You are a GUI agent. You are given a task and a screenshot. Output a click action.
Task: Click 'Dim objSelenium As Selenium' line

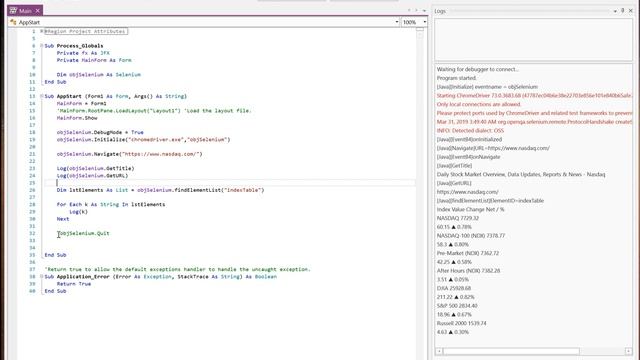point(99,75)
